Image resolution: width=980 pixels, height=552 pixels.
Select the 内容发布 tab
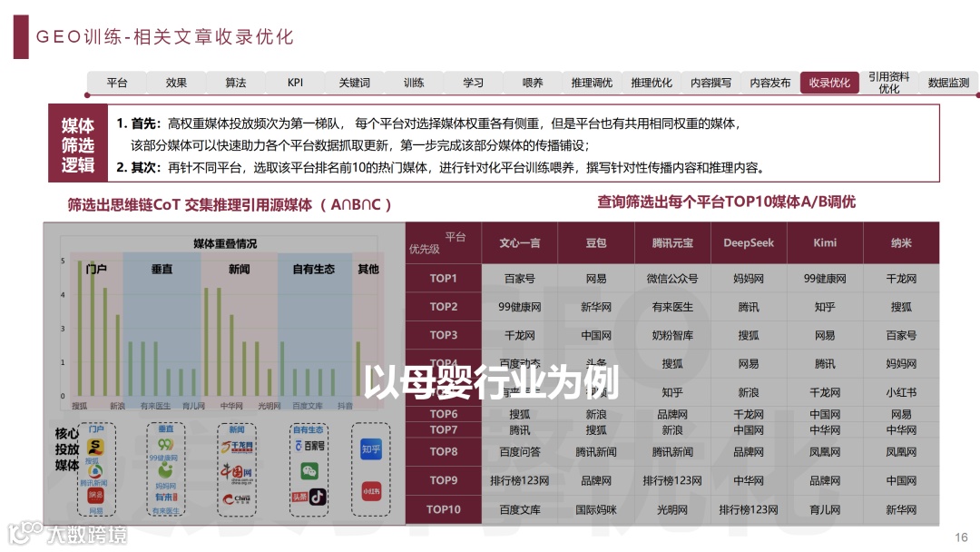(x=770, y=83)
